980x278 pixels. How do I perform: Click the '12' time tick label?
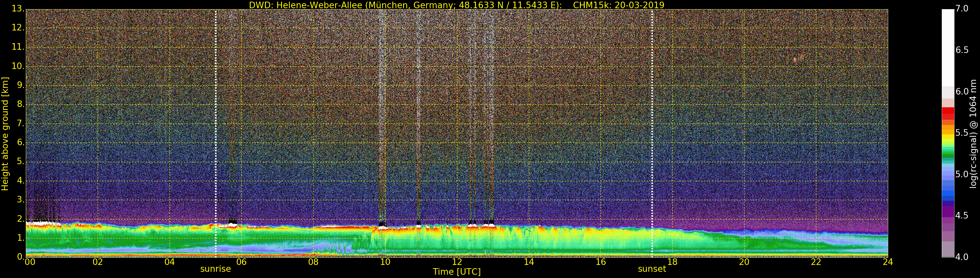[x=457, y=262]
